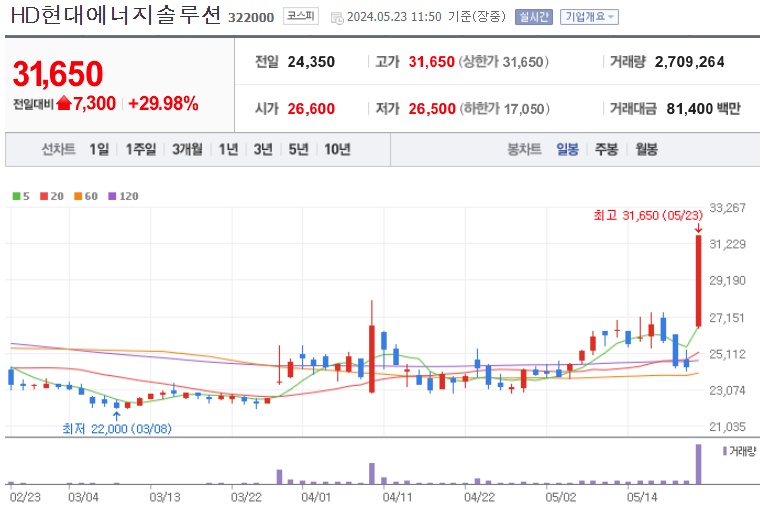Viewport: 760px width, 510px height.
Task: Click the 05/14 date axis label
Action: [642, 497]
